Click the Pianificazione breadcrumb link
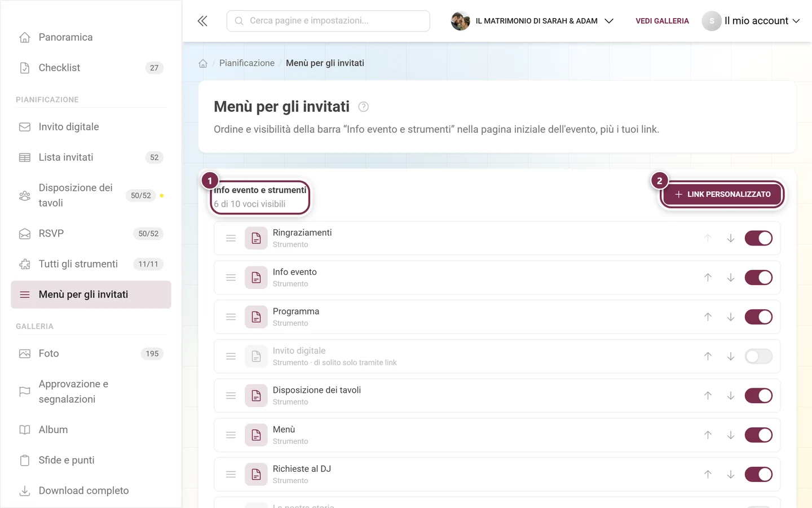 [247, 63]
